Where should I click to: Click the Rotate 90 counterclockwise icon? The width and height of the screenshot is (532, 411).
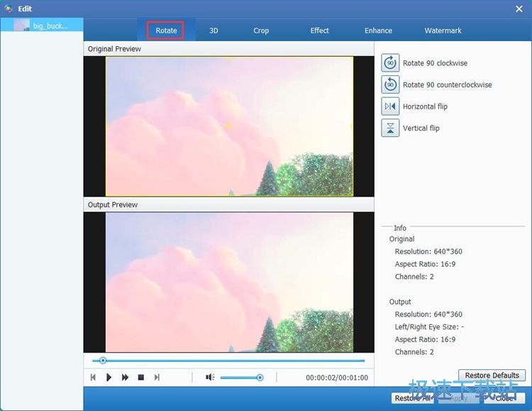[390, 84]
